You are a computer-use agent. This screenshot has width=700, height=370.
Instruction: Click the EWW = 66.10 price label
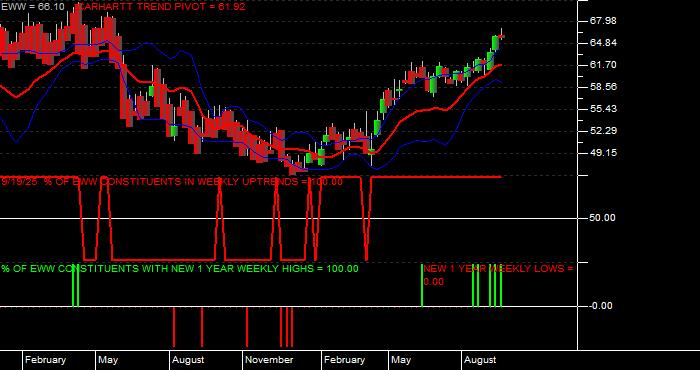coord(32,7)
